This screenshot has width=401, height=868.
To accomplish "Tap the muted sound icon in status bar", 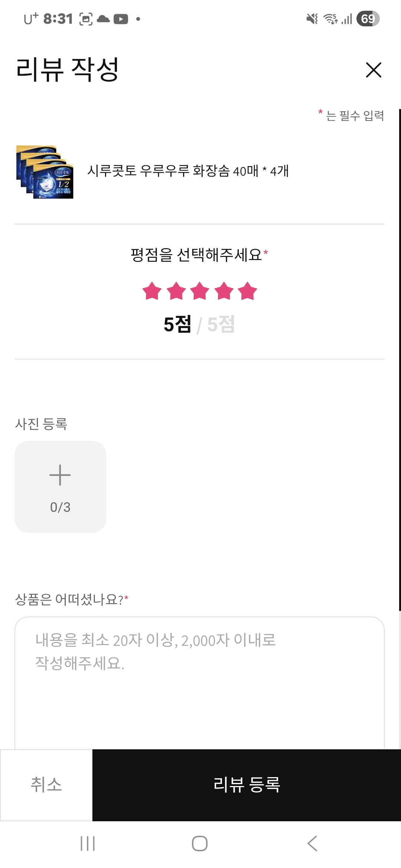I will (312, 19).
